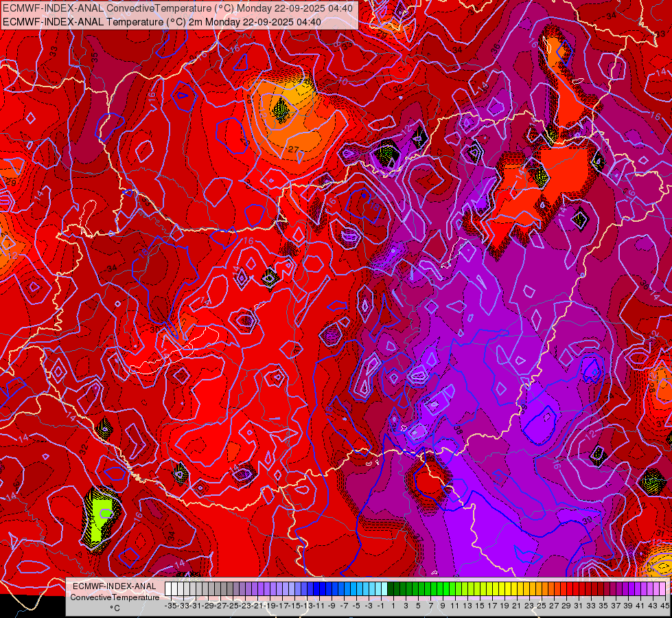The width and height of the screenshot is (672, 618).
Task: Click the '°C' unit label in the legend
Action: point(115,608)
